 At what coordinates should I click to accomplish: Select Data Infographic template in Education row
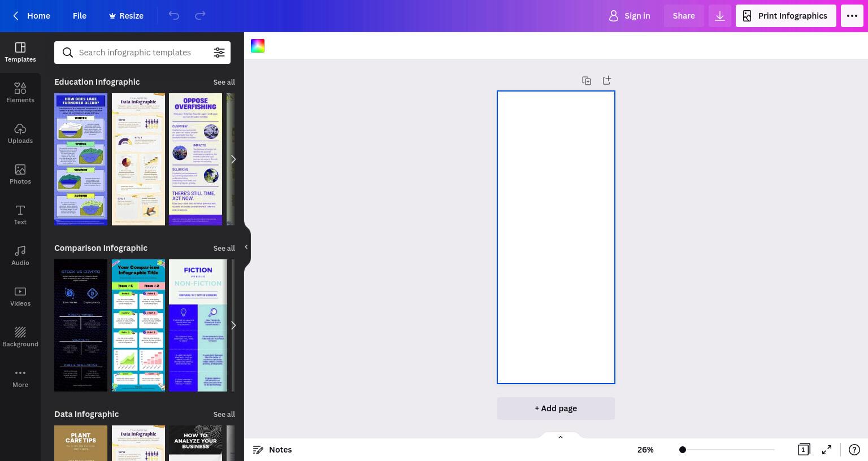(138, 159)
